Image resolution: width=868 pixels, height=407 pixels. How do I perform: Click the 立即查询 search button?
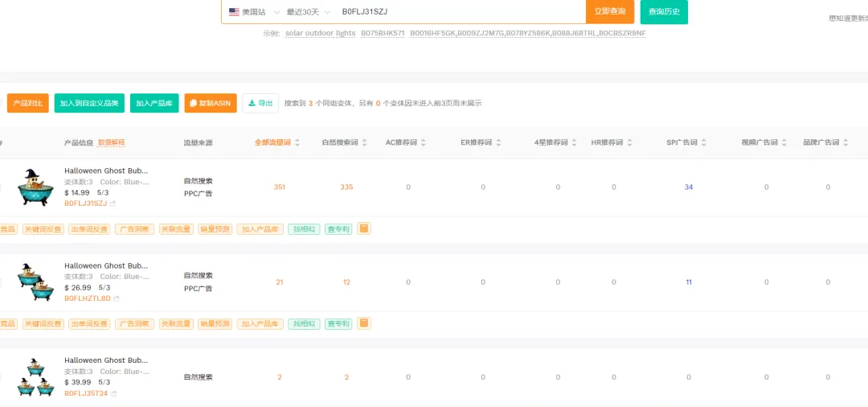pos(610,11)
